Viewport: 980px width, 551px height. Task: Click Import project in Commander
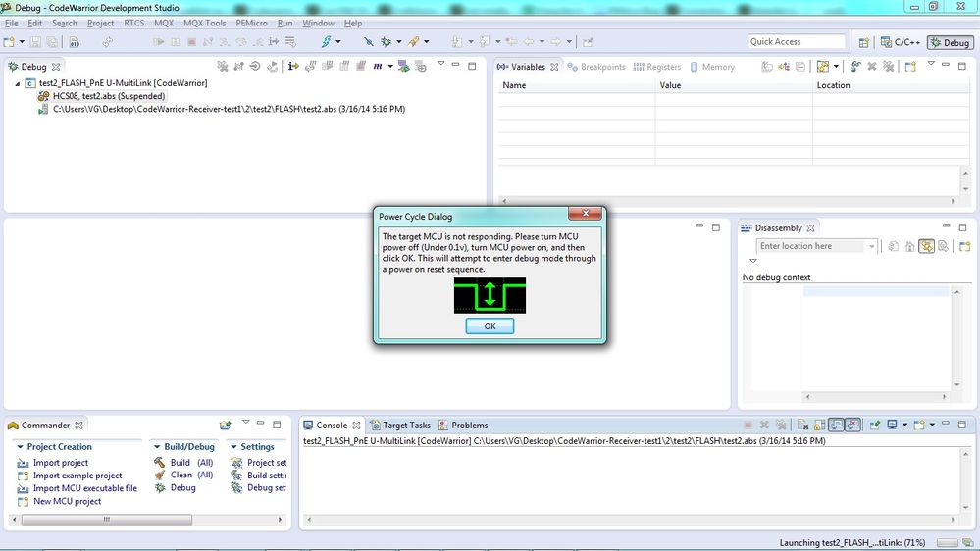pyautogui.click(x=61, y=463)
